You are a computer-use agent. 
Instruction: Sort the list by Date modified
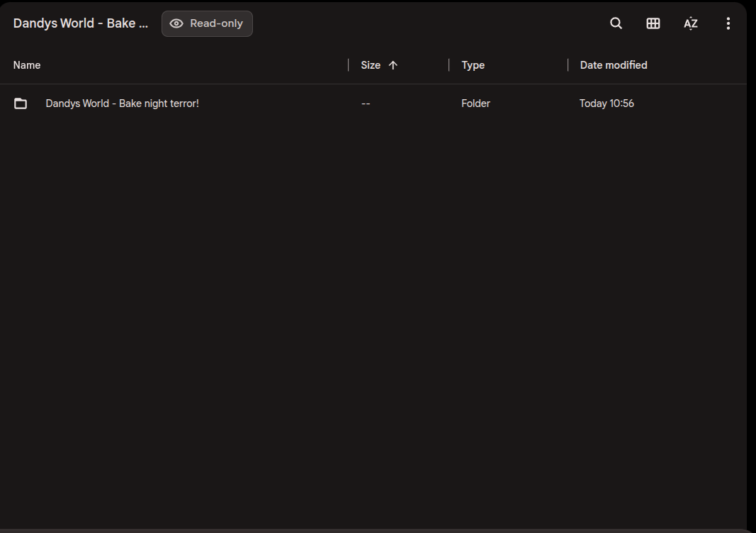pyautogui.click(x=613, y=65)
